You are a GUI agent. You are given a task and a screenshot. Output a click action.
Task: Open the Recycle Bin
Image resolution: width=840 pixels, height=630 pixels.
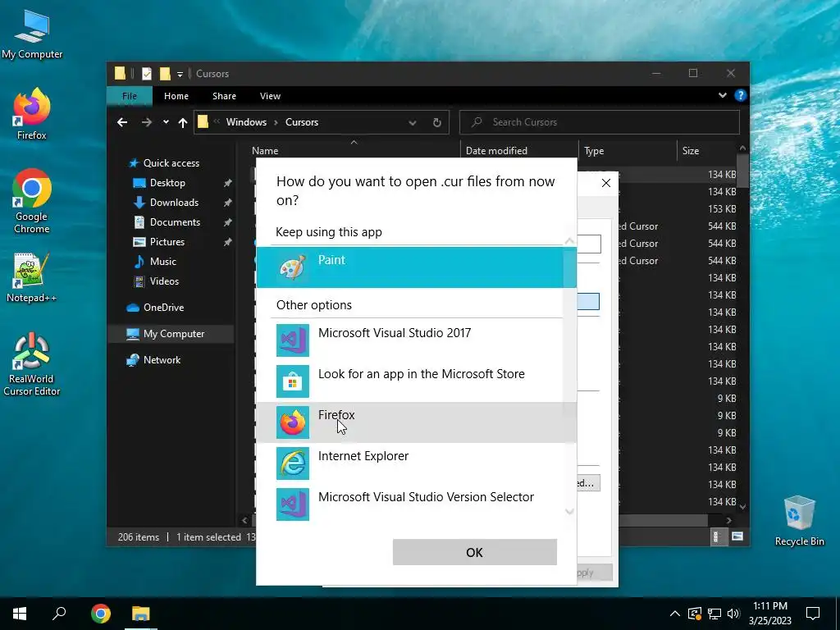coord(799,521)
